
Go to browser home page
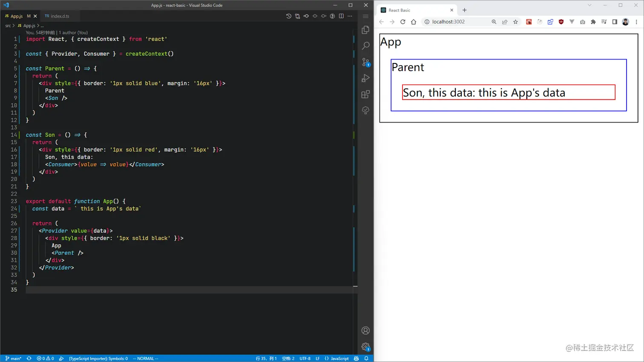[414, 22]
